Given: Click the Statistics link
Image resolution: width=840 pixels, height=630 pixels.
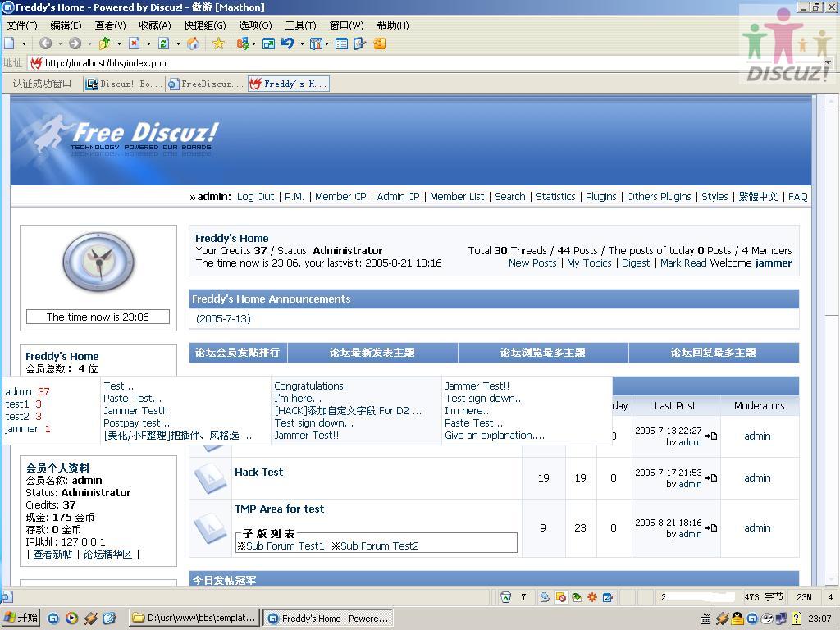Looking at the screenshot, I should click(x=555, y=197).
